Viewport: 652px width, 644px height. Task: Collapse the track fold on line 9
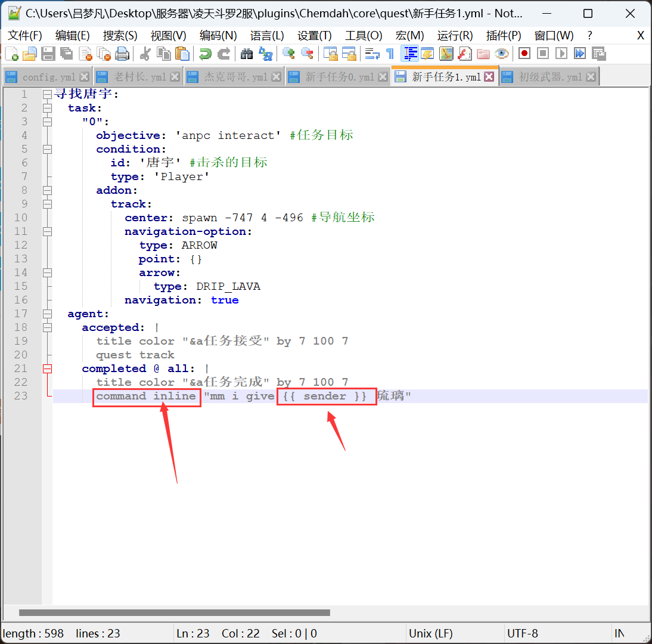pyautogui.click(x=47, y=204)
